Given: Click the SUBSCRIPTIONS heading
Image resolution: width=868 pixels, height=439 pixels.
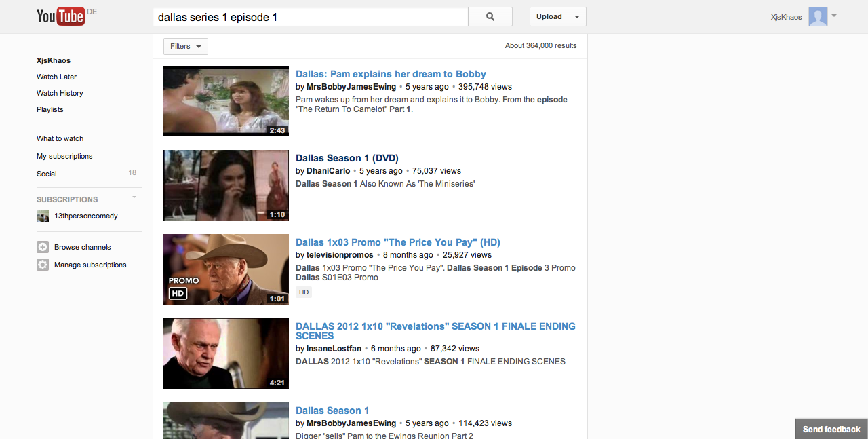Looking at the screenshot, I should point(67,199).
